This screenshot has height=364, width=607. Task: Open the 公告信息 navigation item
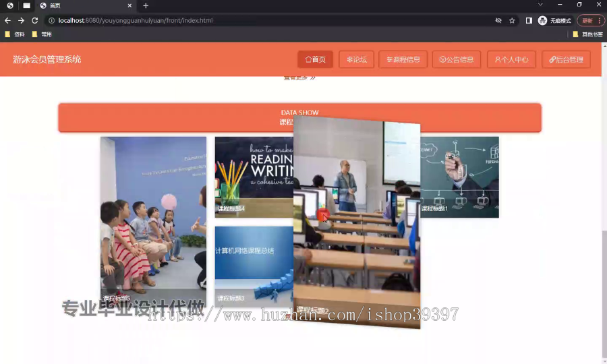tap(457, 59)
